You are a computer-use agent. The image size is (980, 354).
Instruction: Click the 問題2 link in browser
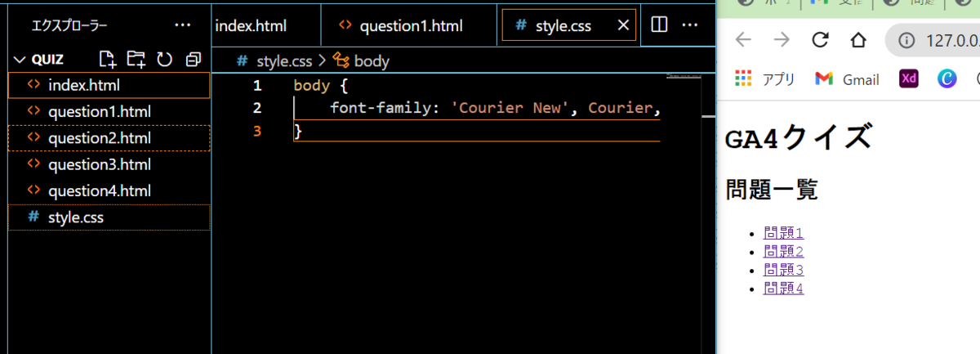pos(783,252)
